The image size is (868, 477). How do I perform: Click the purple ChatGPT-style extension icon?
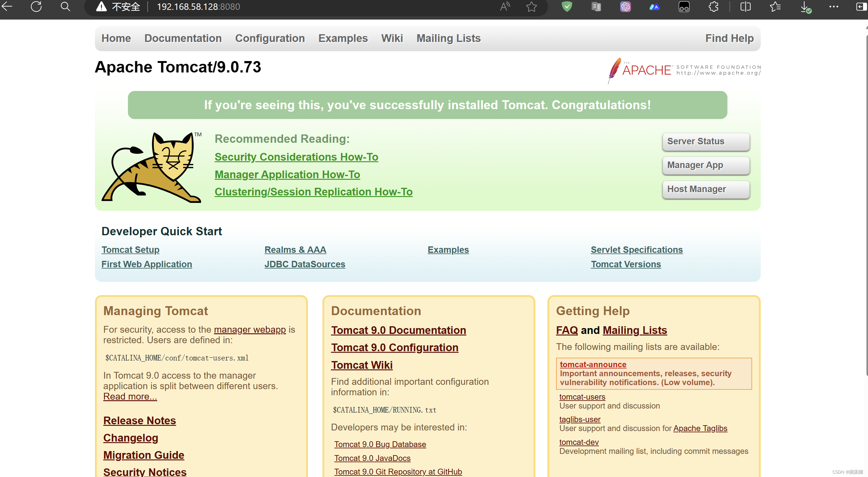(625, 6)
